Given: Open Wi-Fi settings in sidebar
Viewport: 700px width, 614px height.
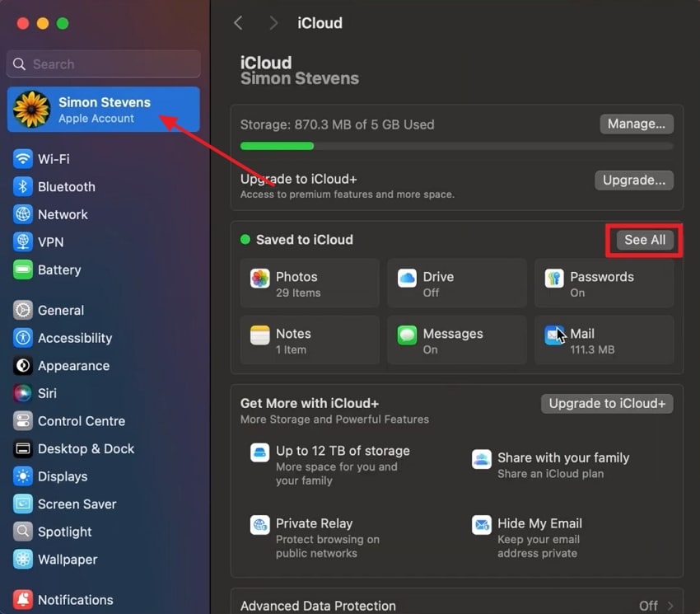Looking at the screenshot, I should click(54, 159).
